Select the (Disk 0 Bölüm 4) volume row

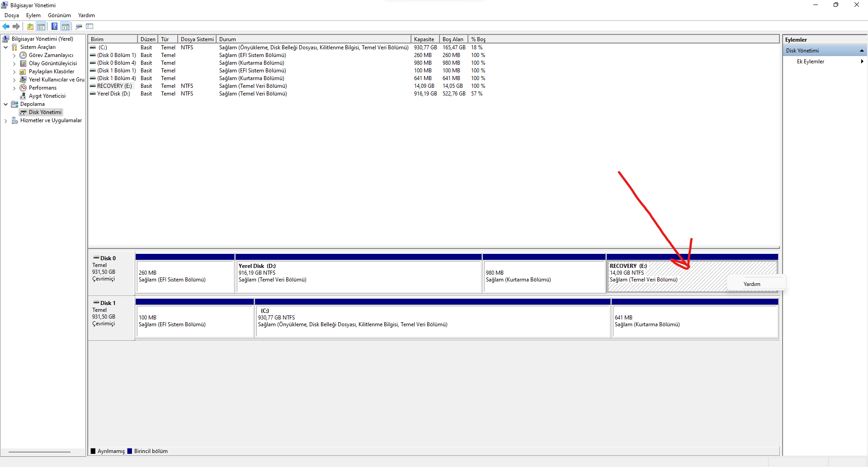[288, 63]
